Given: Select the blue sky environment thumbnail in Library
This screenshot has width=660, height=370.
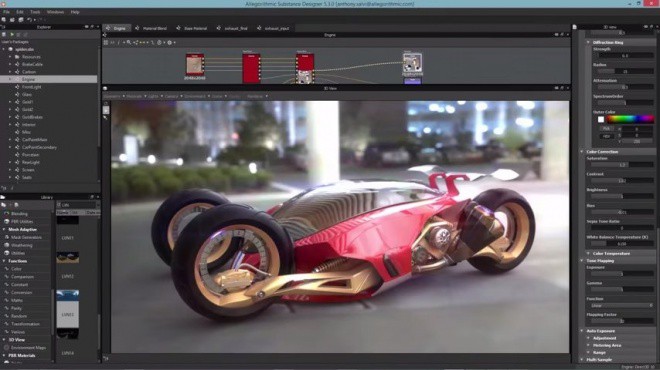Looking at the screenshot, I should point(68,295).
